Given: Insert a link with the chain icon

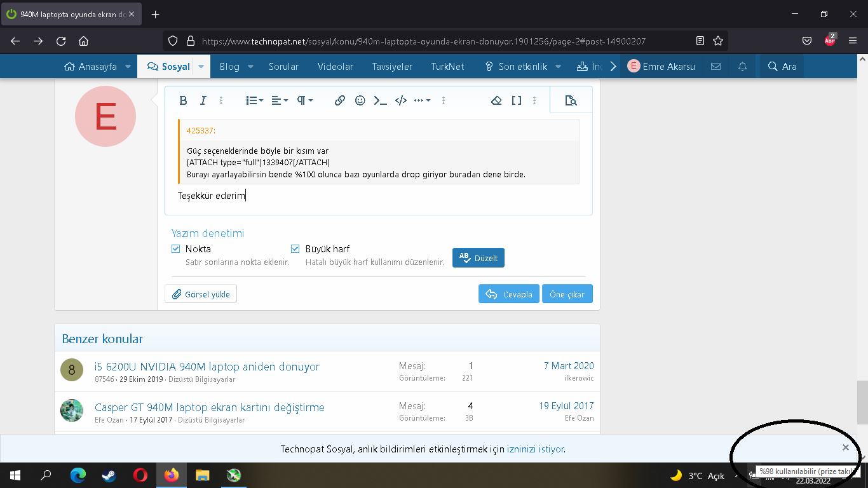Looking at the screenshot, I should (x=340, y=100).
